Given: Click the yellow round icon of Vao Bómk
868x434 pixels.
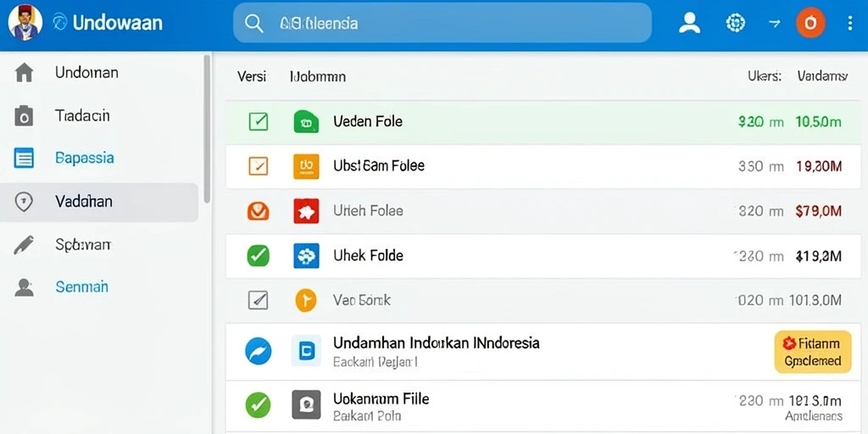Looking at the screenshot, I should (305, 300).
